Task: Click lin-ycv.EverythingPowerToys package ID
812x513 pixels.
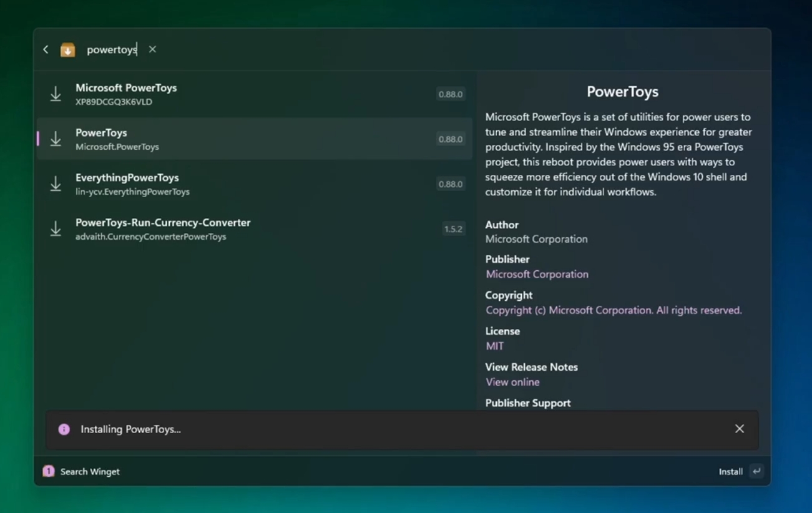Action: 132,192
